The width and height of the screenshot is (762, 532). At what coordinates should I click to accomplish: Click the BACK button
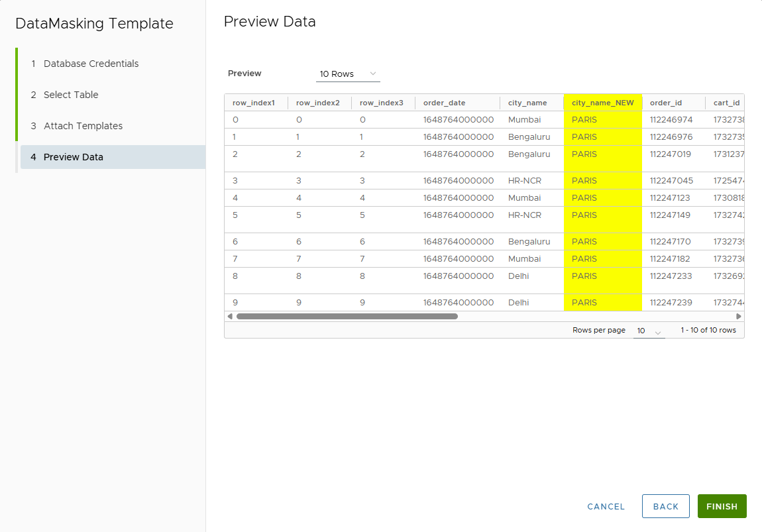(x=665, y=506)
